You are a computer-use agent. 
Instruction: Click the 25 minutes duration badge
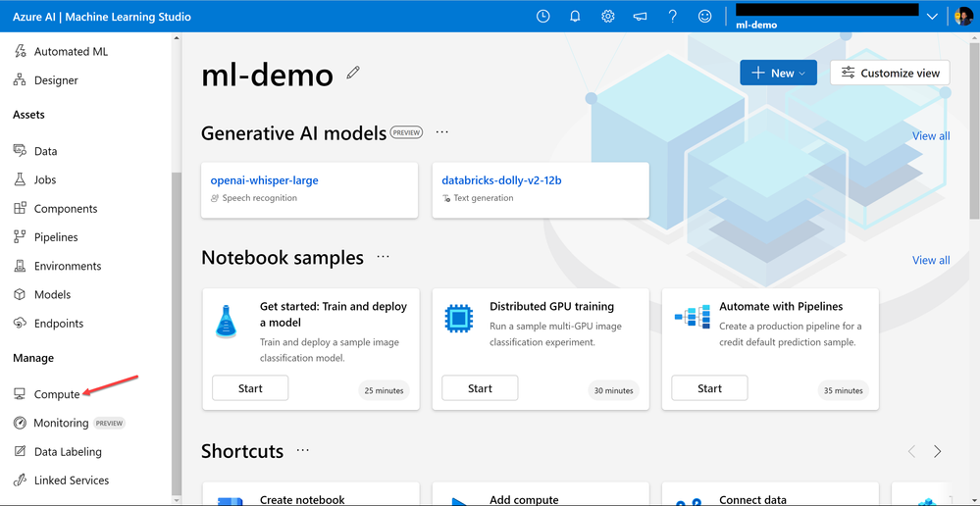tap(384, 390)
